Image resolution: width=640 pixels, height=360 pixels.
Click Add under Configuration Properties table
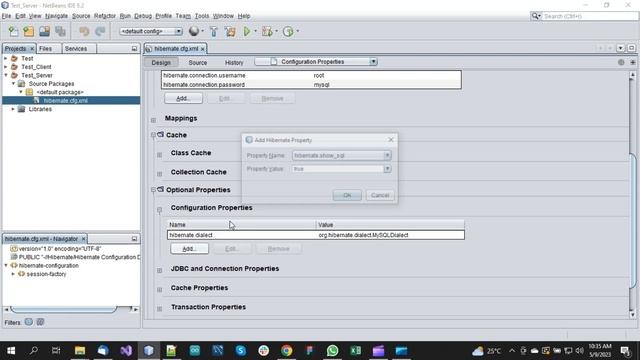pos(189,249)
